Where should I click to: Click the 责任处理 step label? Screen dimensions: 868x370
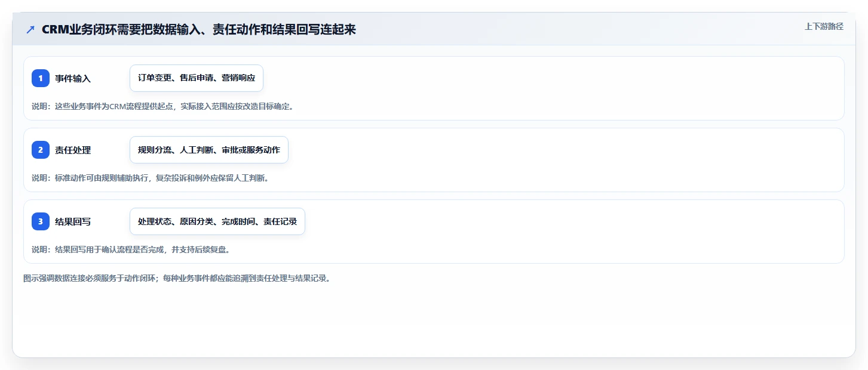coord(73,150)
